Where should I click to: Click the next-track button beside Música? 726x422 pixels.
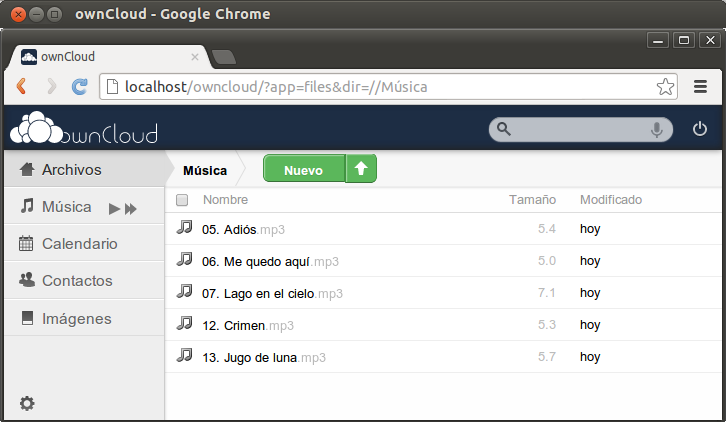point(131,209)
